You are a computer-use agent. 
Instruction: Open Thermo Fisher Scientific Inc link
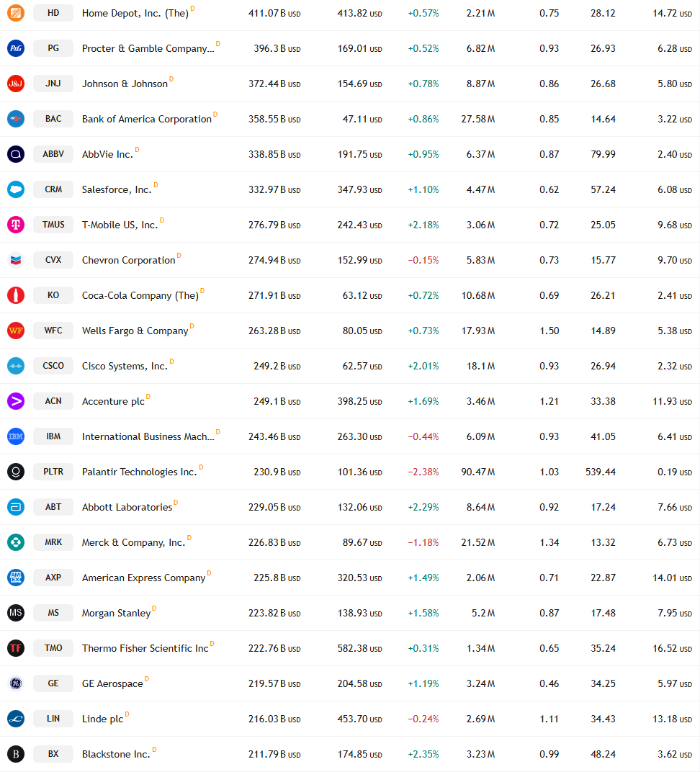click(x=145, y=648)
